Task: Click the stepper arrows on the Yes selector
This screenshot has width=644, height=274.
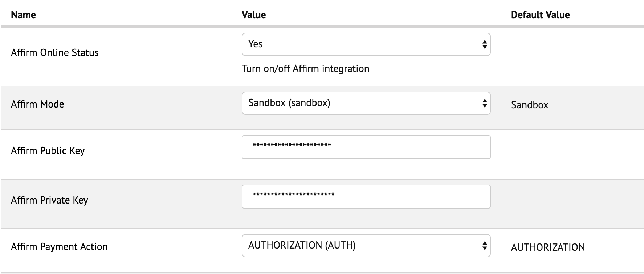Action: tap(485, 44)
